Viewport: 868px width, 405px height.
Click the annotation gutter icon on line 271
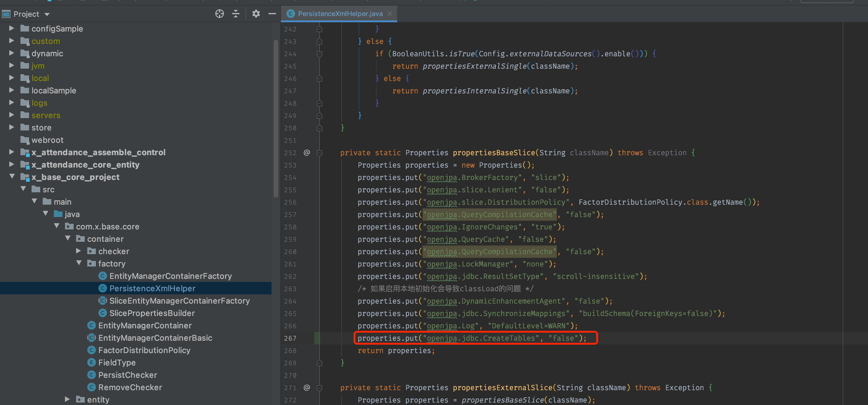point(307,387)
